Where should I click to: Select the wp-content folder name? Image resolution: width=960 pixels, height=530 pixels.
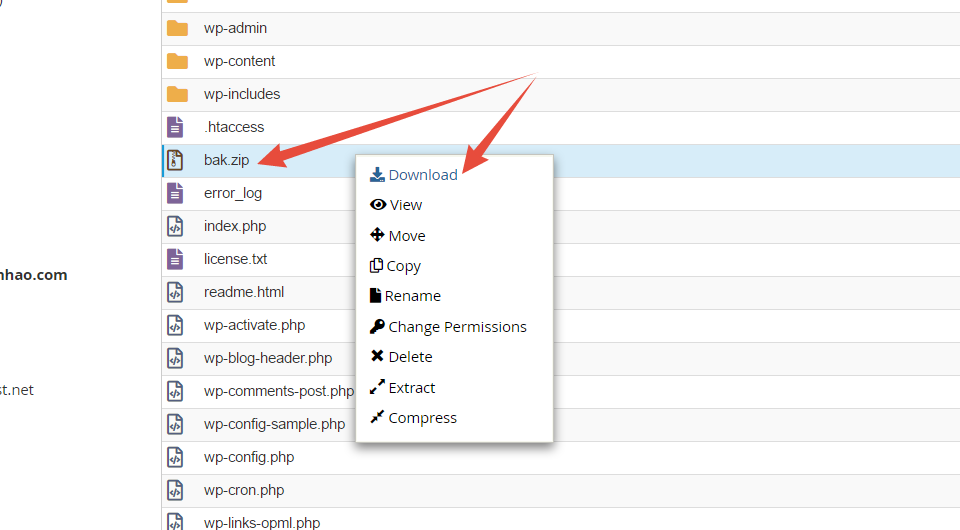click(x=239, y=61)
